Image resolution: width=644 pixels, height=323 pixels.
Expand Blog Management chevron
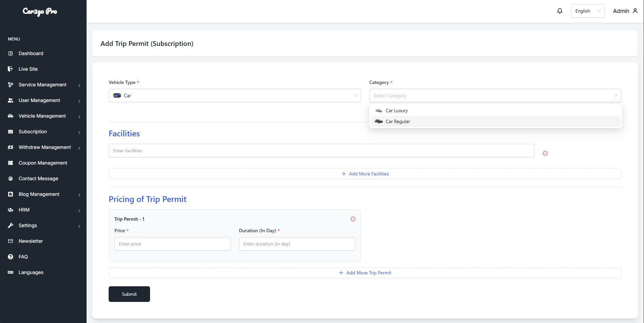tap(79, 195)
